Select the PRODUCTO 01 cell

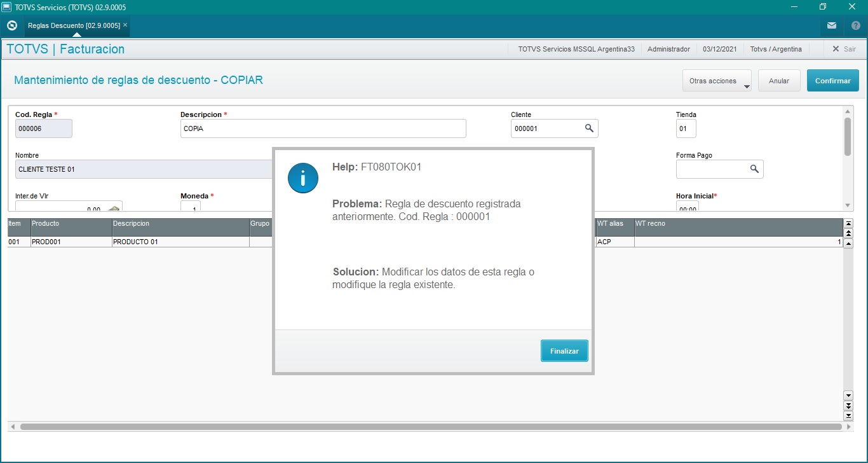coord(180,242)
